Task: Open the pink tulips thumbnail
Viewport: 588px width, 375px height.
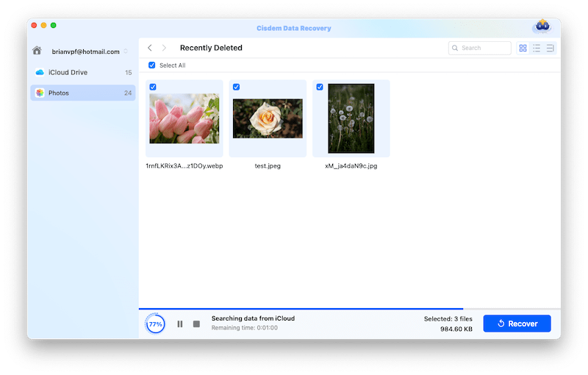Action: pos(184,118)
